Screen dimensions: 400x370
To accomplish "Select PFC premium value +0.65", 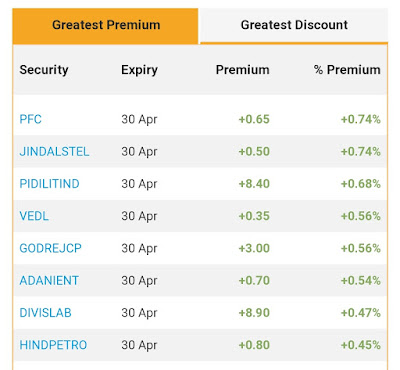I will point(254,119).
